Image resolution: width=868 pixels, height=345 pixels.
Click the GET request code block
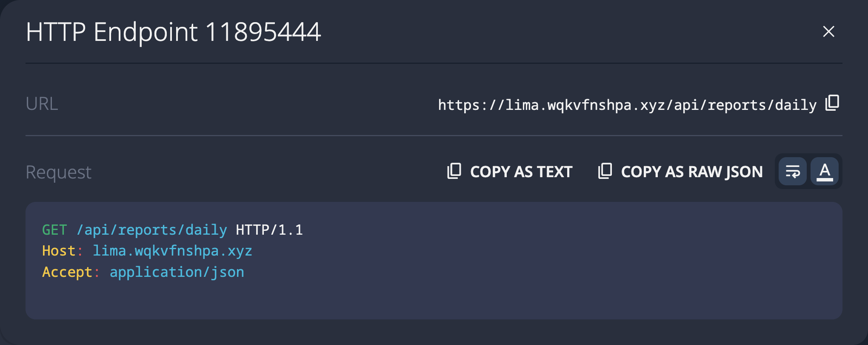[172, 229]
